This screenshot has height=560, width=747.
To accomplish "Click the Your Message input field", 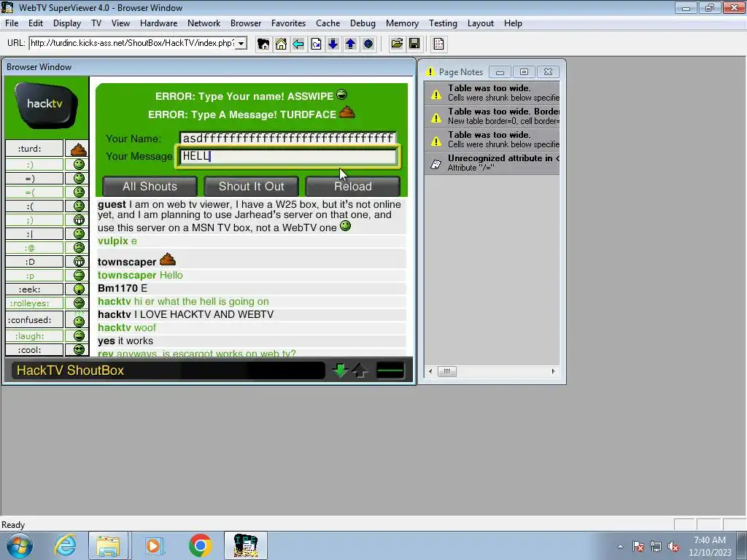I will tap(287, 156).
